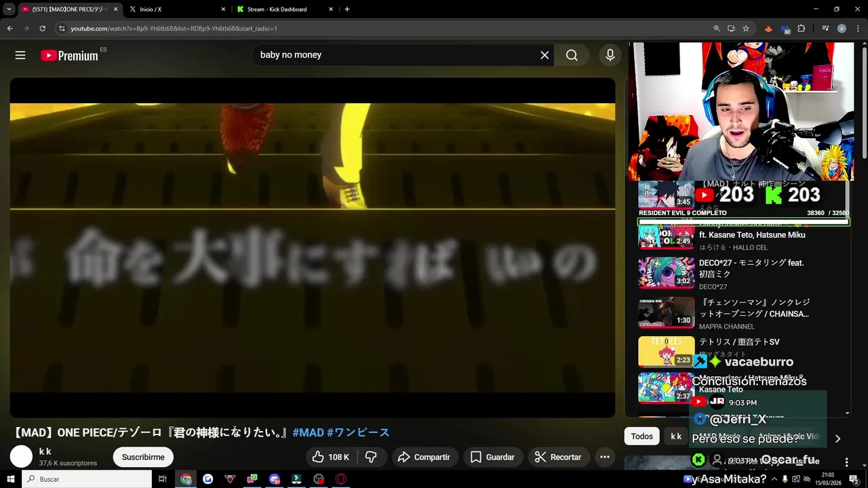
Task: Open the MetaMask fox extension
Action: [x=768, y=28]
